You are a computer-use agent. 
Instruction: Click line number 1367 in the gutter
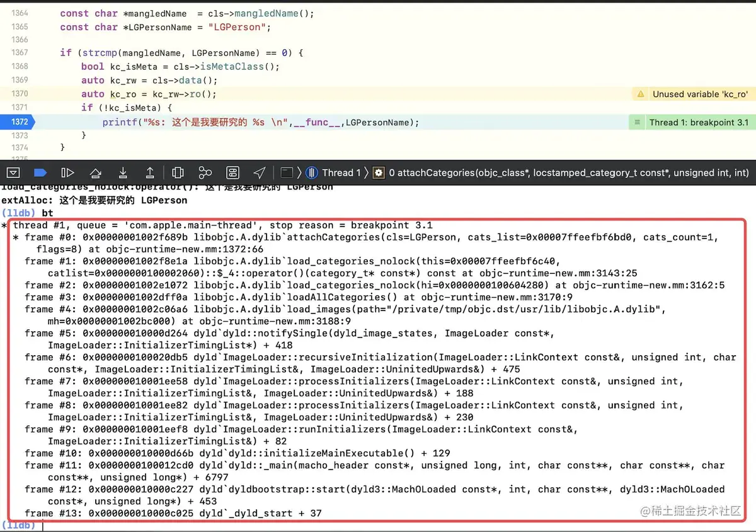pyautogui.click(x=20, y=53)
